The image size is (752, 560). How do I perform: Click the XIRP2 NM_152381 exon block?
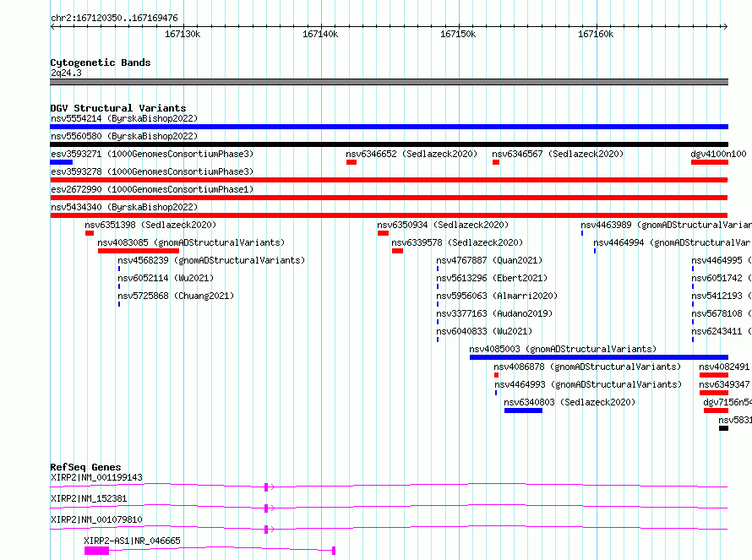266,508
